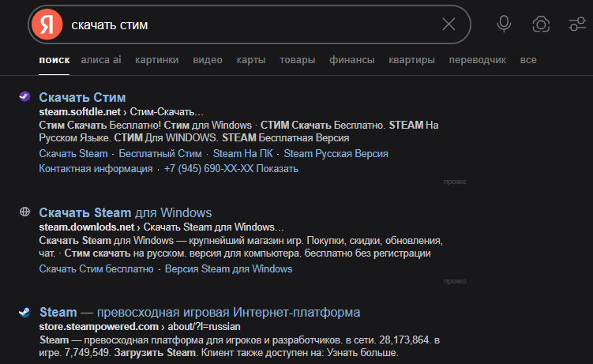This screenshot has width=593, height=364.
Task: Open 'Steam — превосходная игровая Интернет-платформа' title
Action: (200, 312)
